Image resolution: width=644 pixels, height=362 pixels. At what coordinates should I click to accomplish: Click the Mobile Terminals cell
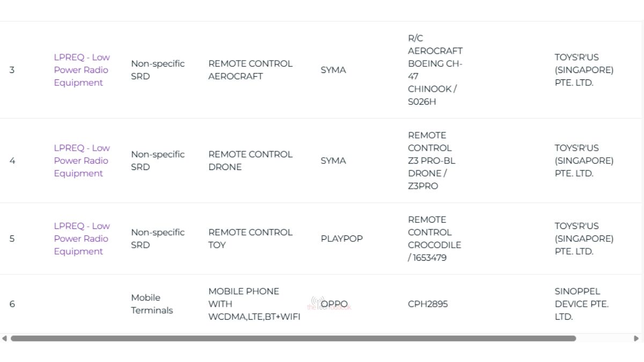pyautogui.click(x=152, y=304)
